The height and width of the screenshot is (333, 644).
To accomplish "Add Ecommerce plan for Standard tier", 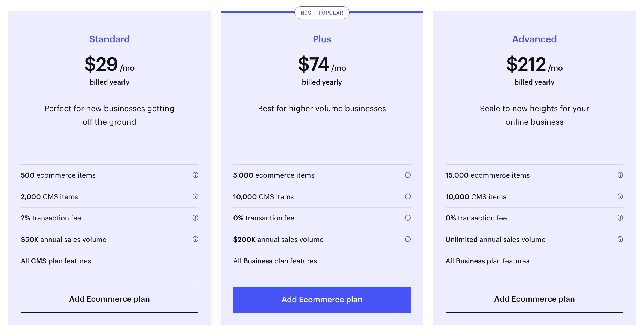I will [x=110, y=299].
